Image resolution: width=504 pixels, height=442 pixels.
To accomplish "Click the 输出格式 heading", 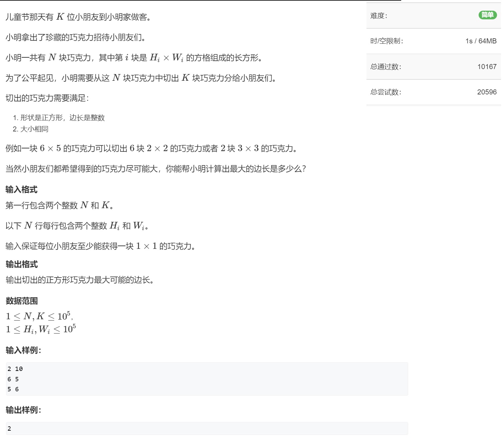I will pyautogui.click(x=22, y=264).
